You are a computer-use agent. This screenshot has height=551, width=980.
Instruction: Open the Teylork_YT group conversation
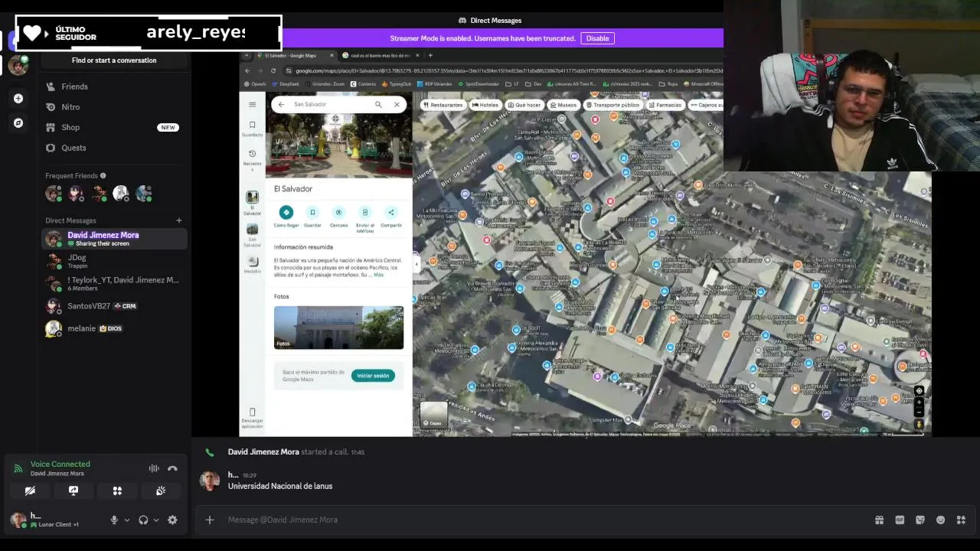(114, 283)
